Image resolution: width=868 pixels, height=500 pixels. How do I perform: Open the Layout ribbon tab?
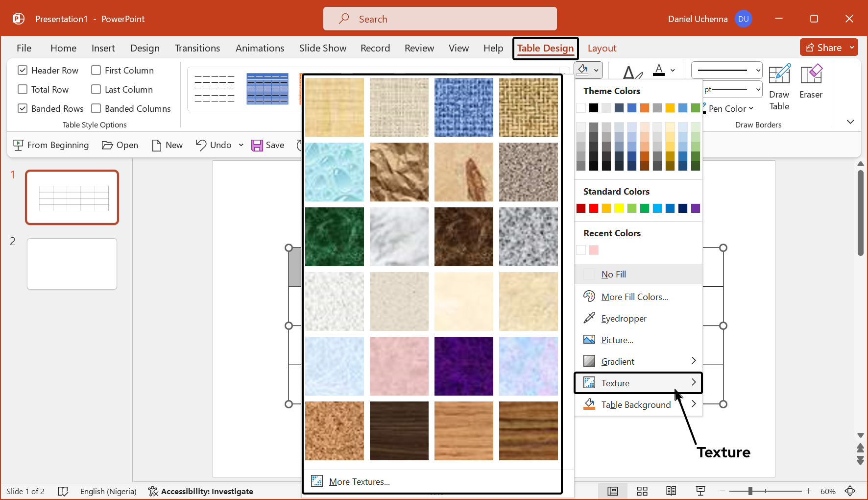tap(602, 48)
